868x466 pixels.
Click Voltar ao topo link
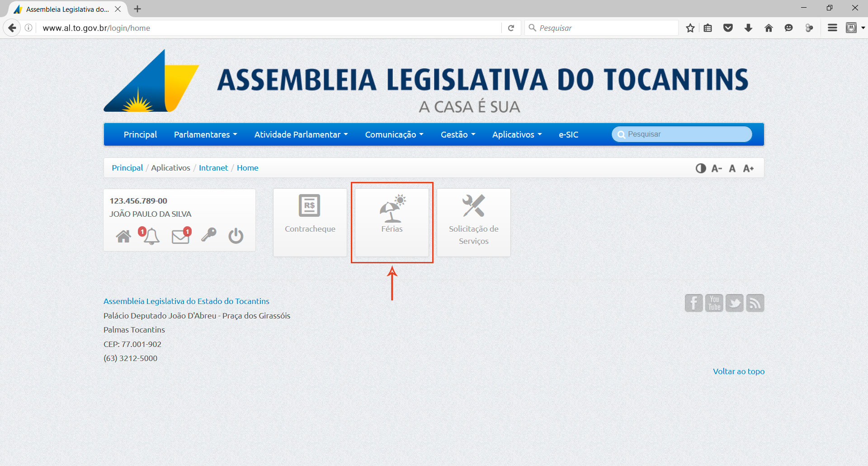coord(739,371)
